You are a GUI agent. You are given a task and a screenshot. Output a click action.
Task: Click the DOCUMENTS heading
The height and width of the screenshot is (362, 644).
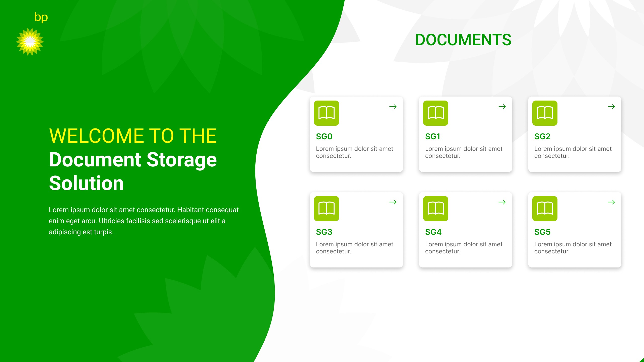[463, 40]
